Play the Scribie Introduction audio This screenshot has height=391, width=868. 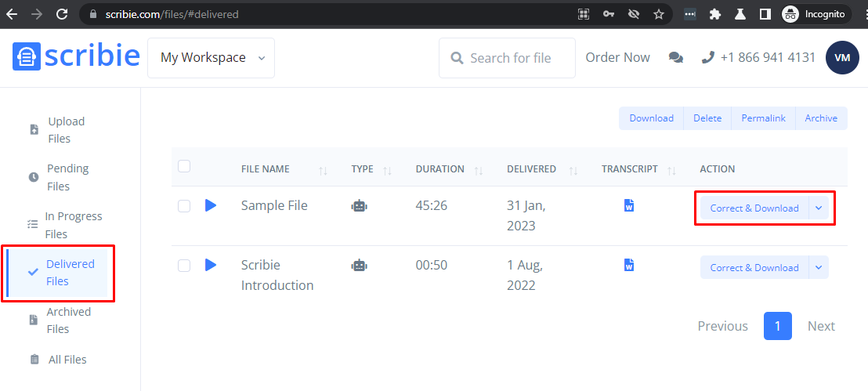click(211, 266)
